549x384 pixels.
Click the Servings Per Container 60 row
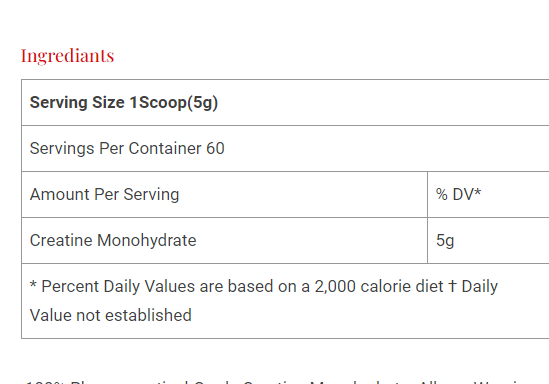pyautogui.click(x=285, y=148)
